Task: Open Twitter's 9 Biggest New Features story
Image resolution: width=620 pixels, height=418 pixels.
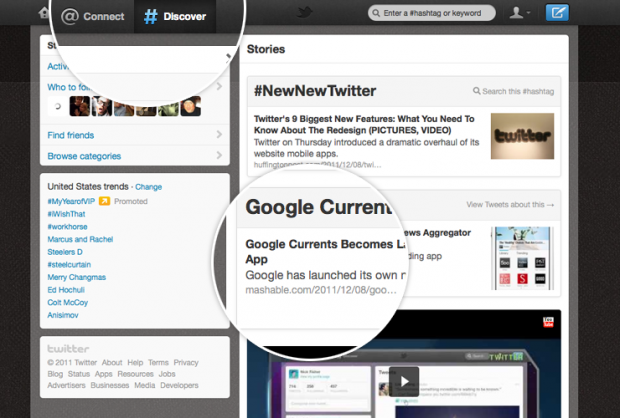Action: coord(364,125)
